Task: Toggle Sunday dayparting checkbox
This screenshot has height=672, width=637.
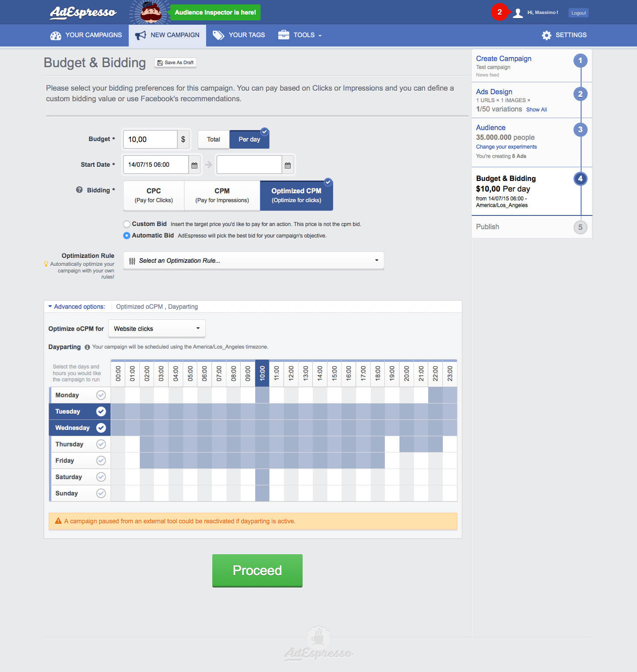Action: 101,493
